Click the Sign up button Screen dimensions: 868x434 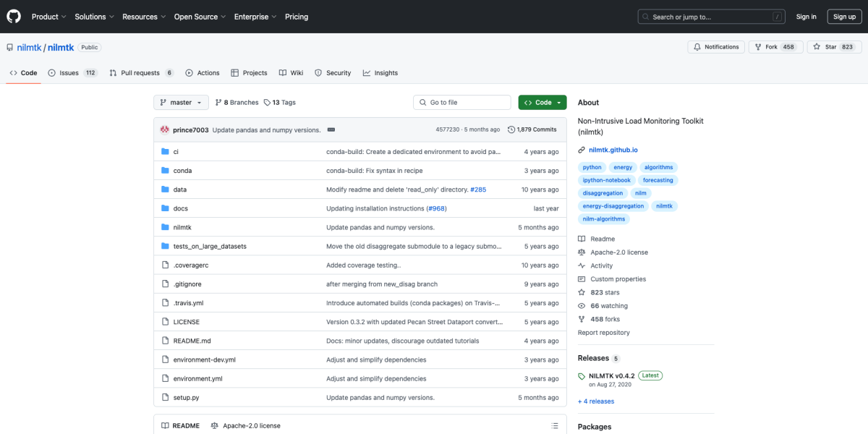844,17
